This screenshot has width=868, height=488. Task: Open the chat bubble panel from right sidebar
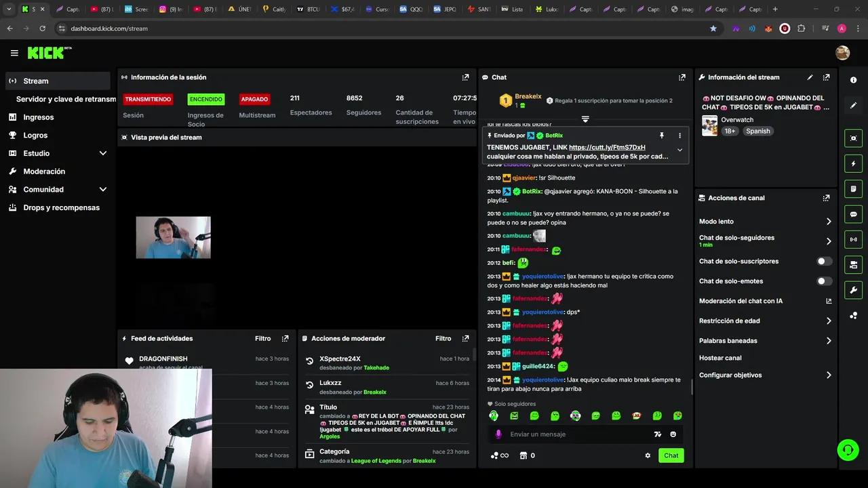(853, 214)
